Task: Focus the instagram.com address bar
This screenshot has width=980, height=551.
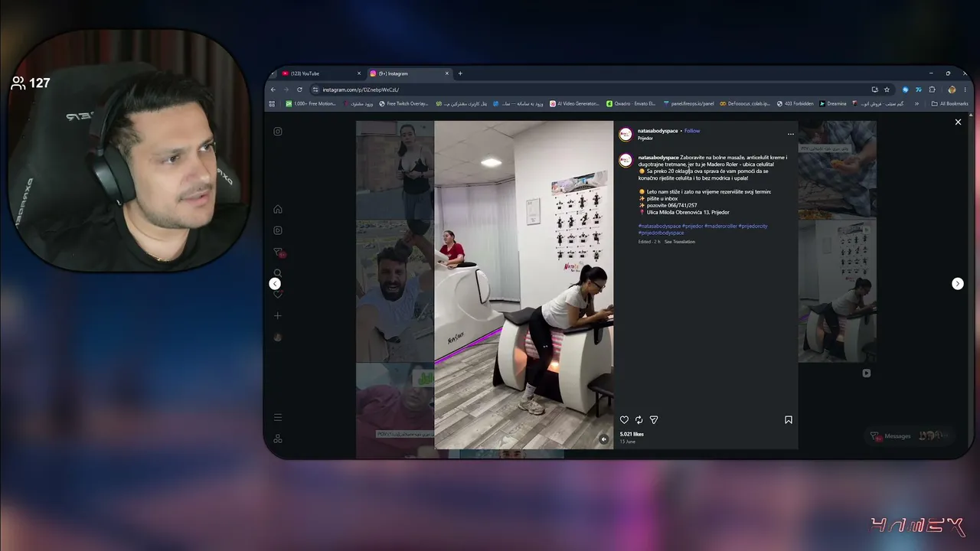Action: [x=601, y=90]
